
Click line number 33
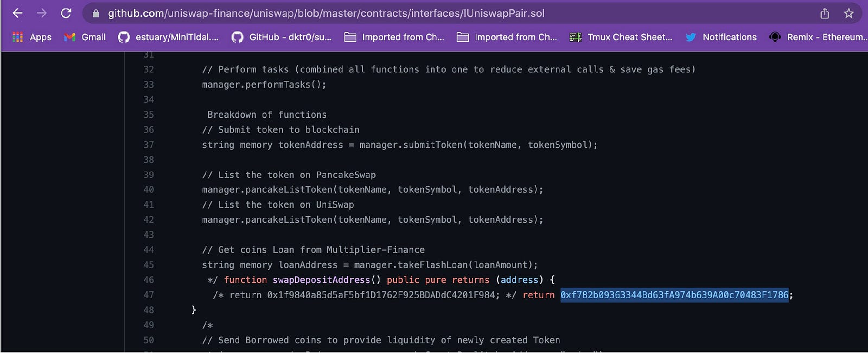[149, 85]
